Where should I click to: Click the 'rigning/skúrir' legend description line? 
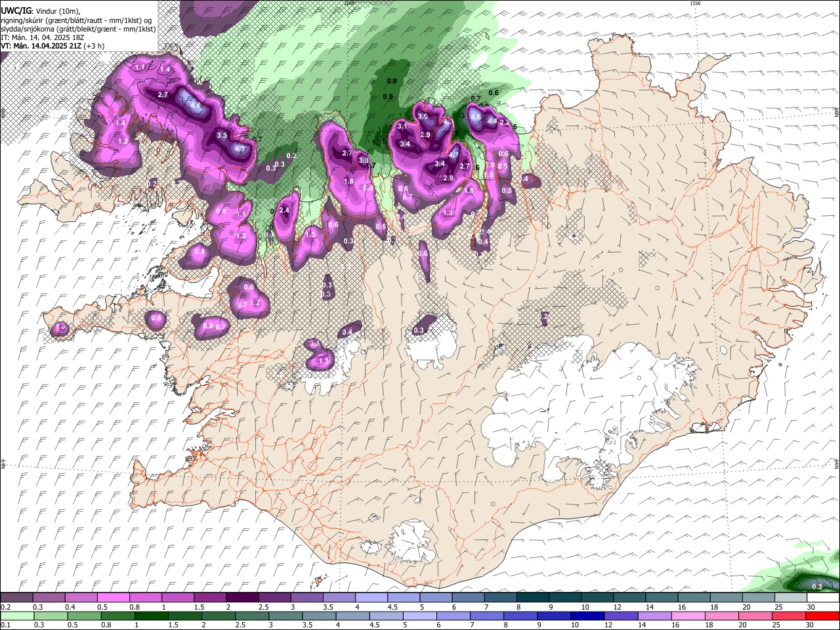pos(76,20)
